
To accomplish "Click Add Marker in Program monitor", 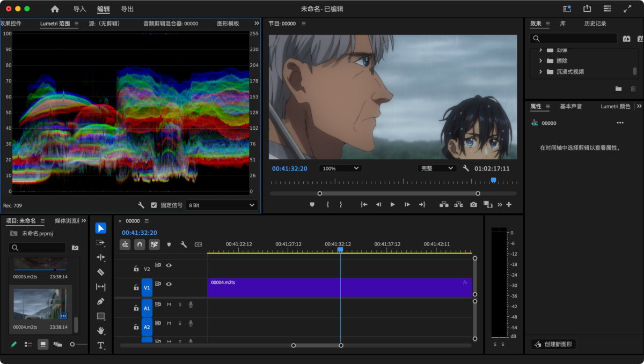I will pyautogui.click(x=312, y=204).
